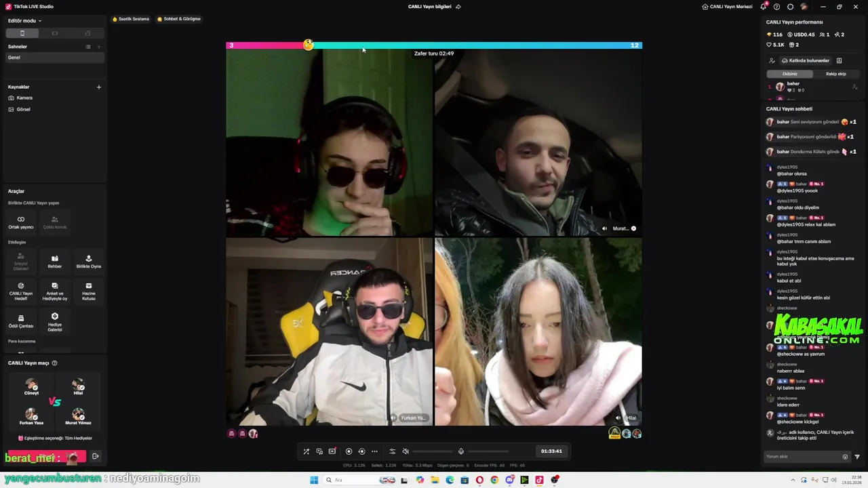The height and width of the screenshot is (488, 868).
Task: Select the Görsel source
Action: click(20, 109)
